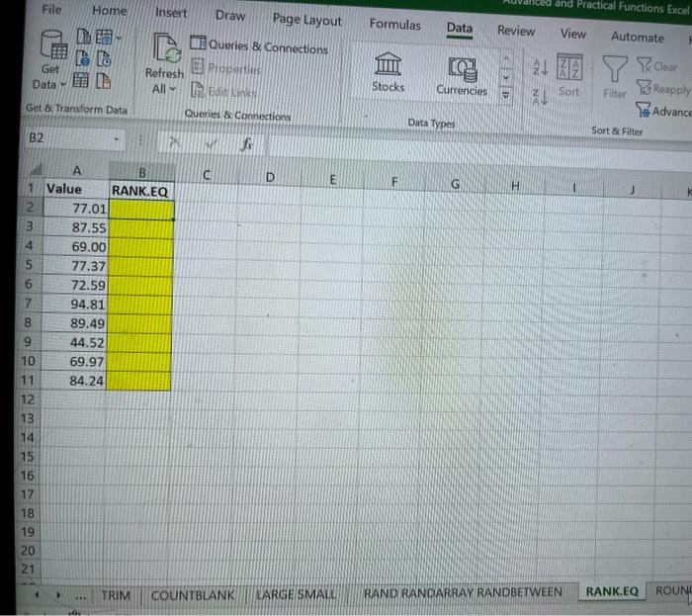Screen dimensions: 692x616
Task: Switch to the Draw tab
Action: tap(230, 16)
